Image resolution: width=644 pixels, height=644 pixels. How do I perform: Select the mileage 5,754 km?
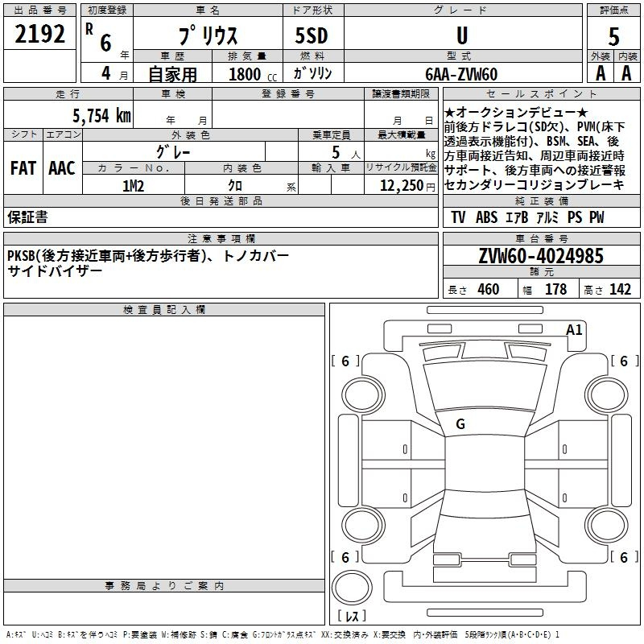(101, 115)
